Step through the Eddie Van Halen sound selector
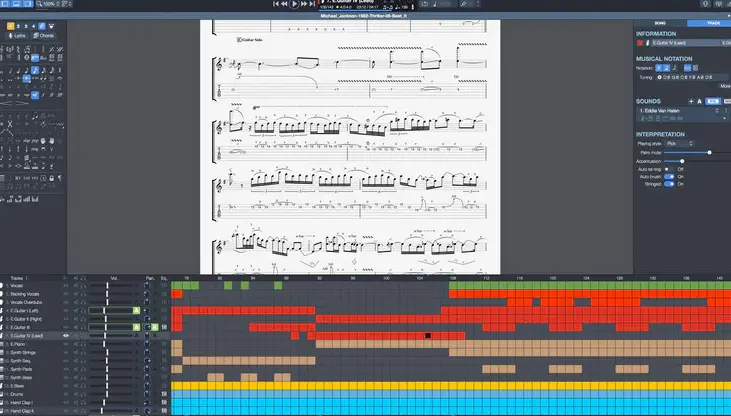731x416 pixels. tap(717, 111)
